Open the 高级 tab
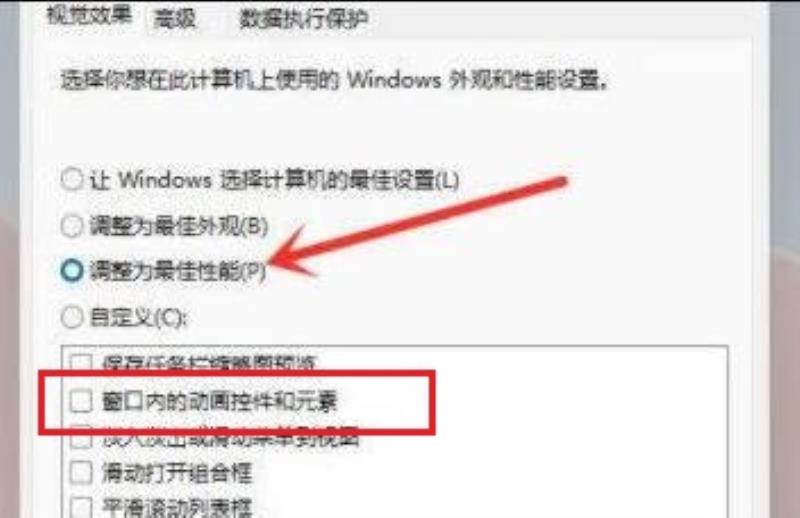The image size is (800, 518). click(x=174, y=18)
